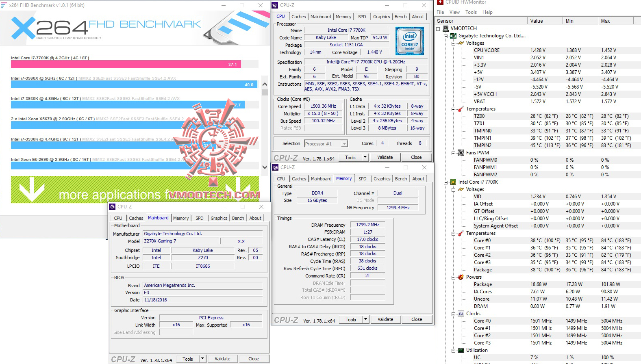The width and height of the screenshot is (641, 364).
Task: Click the Fans PWM fan icon
Action: click(461, 153)
